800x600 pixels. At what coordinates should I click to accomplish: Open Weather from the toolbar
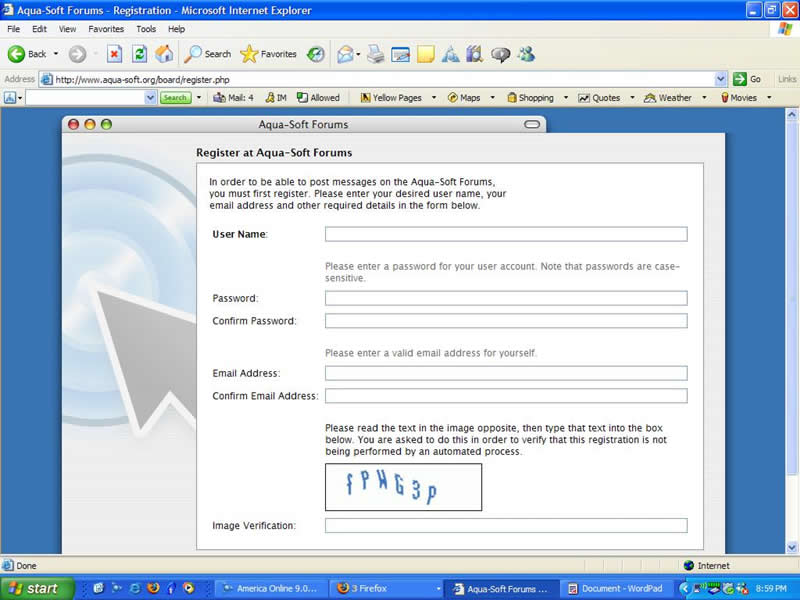[x=668, y=97]
